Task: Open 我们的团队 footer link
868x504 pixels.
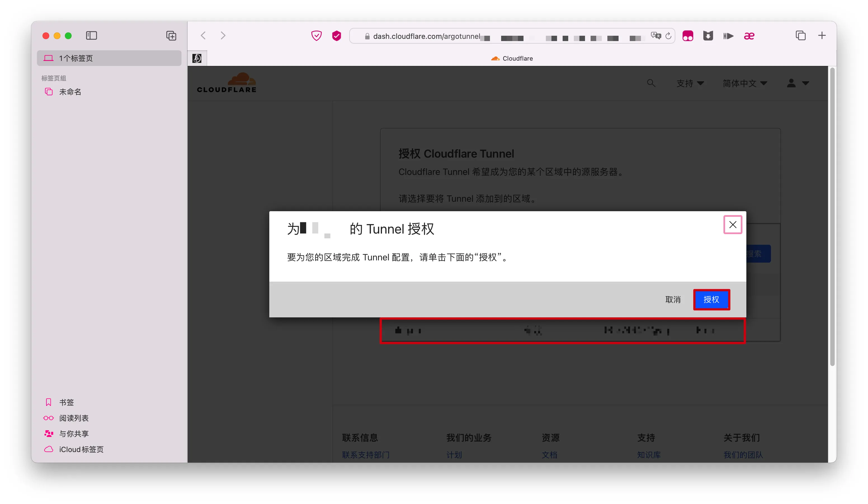Action: tap(743, 455)
